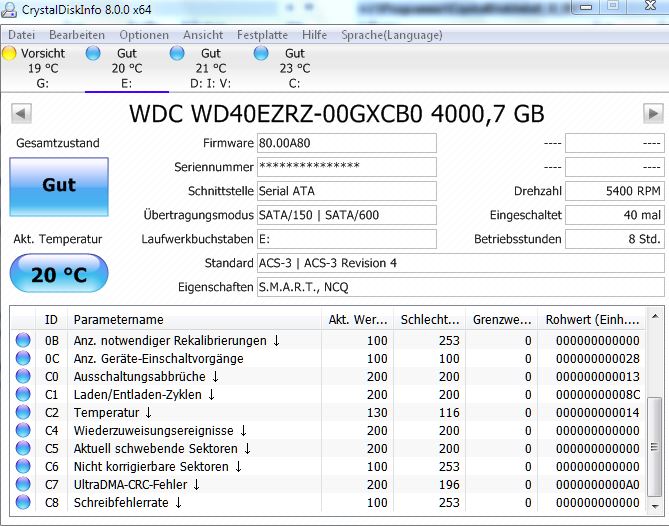Click the Parametername column header
The image size is (669, 526).
[x=194, y=320]
